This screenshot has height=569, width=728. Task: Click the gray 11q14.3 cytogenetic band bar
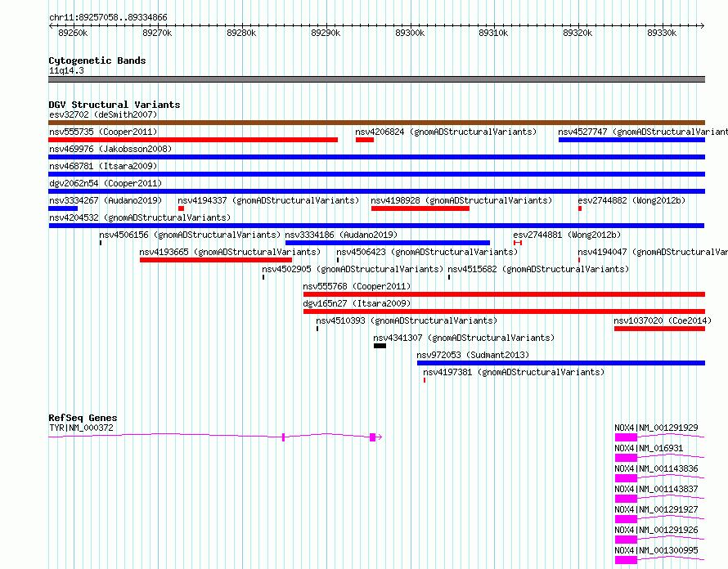coord(376,79)
